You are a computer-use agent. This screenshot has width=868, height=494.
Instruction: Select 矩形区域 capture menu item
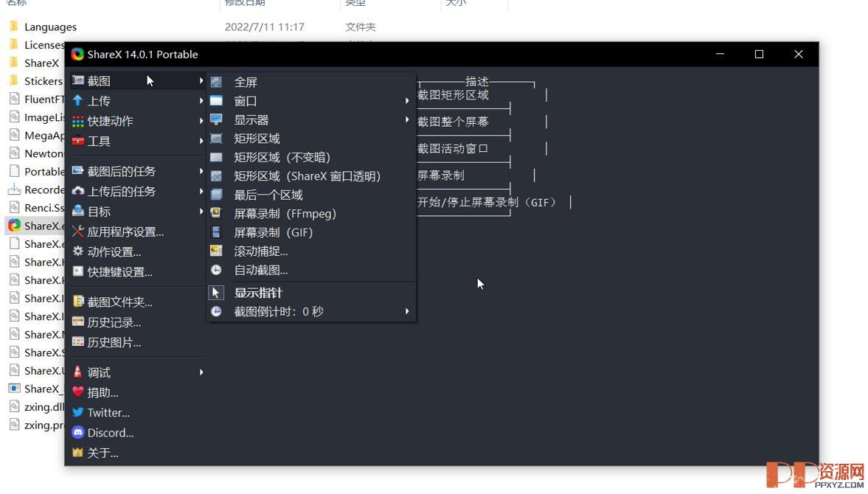pyautogui.click(x=257, y=139)
